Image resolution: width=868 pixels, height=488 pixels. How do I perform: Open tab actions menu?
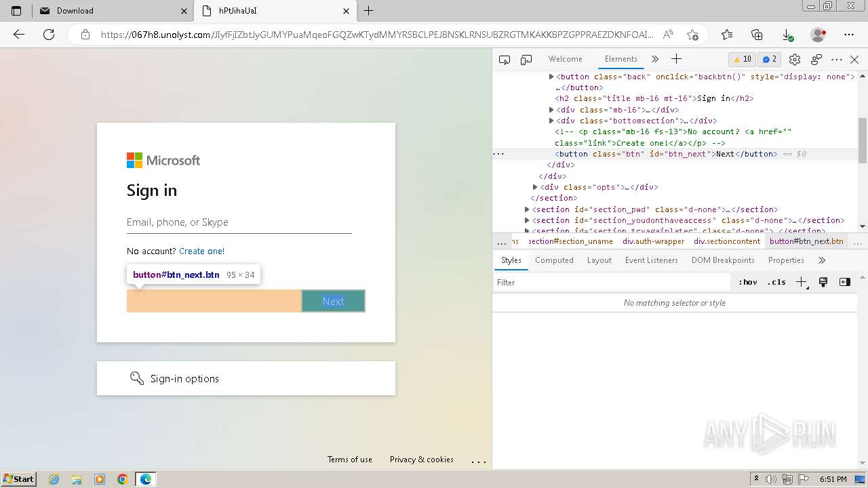(16, 11)
